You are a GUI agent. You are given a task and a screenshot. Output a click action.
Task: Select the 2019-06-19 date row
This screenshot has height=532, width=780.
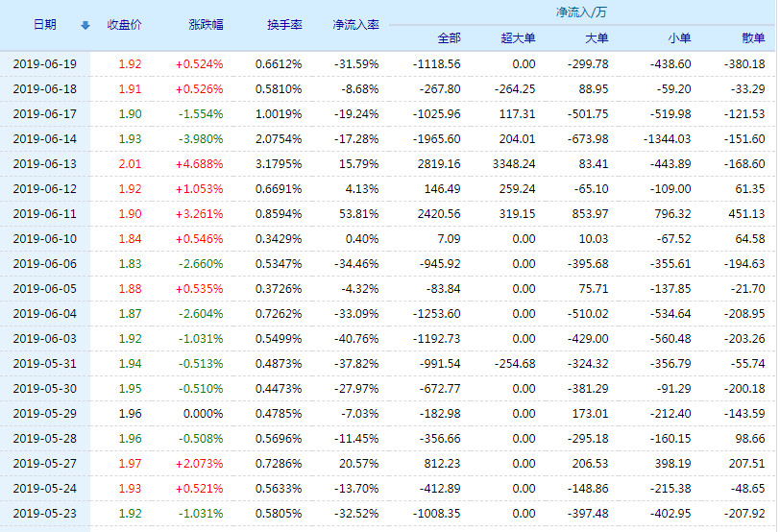44,63
